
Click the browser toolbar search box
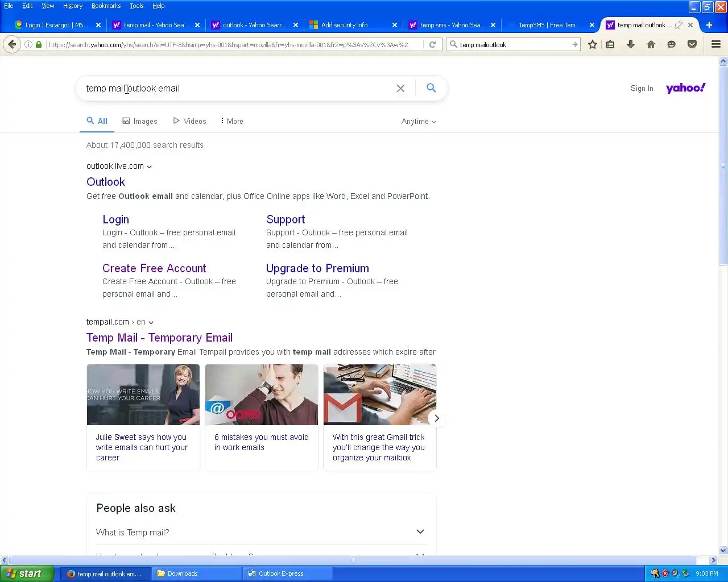tap(514, 44)
